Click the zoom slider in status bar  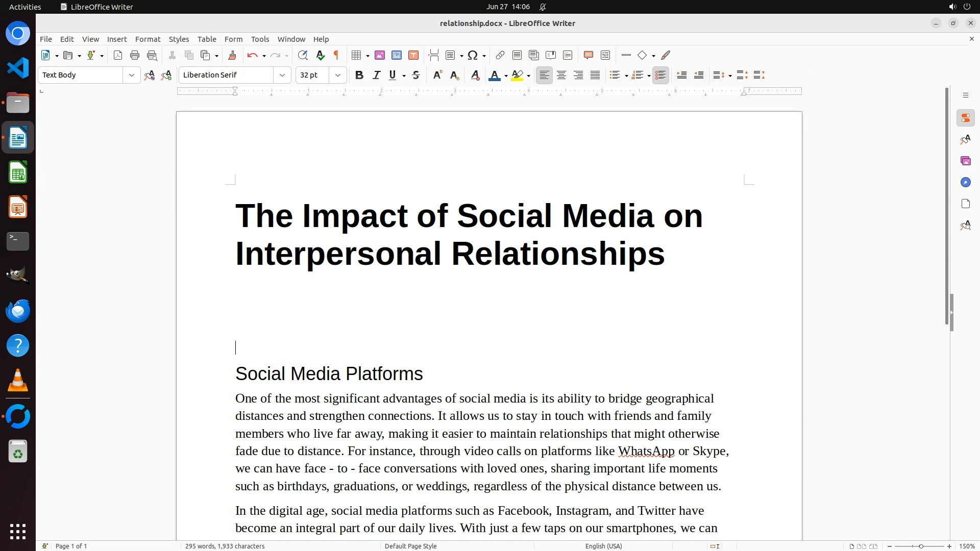coord(920,546)
